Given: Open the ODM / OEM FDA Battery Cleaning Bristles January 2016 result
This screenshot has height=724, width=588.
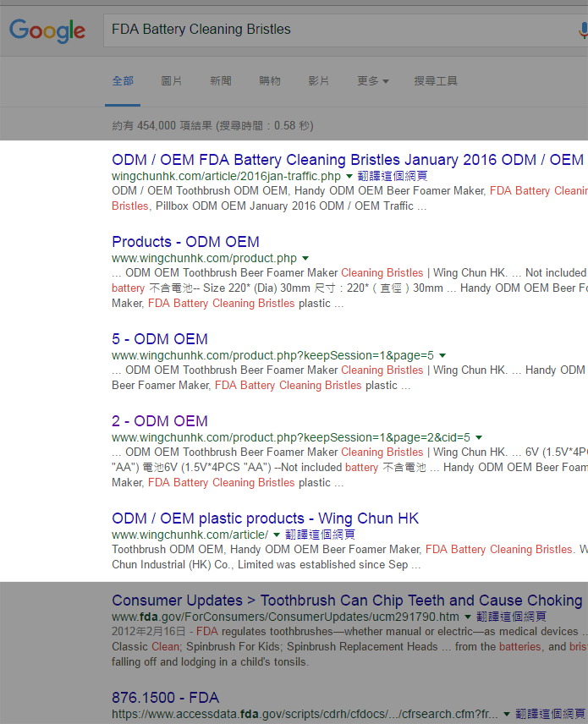Looking at the screenshot, I should tap(348, 160).
